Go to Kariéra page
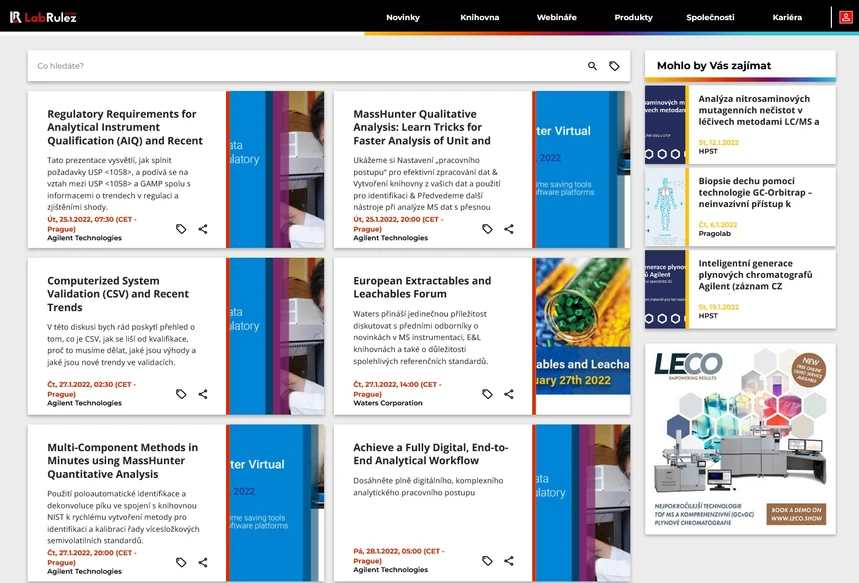Image resolution: width=859 pixels, height=583 pixels. click(787, 18)
